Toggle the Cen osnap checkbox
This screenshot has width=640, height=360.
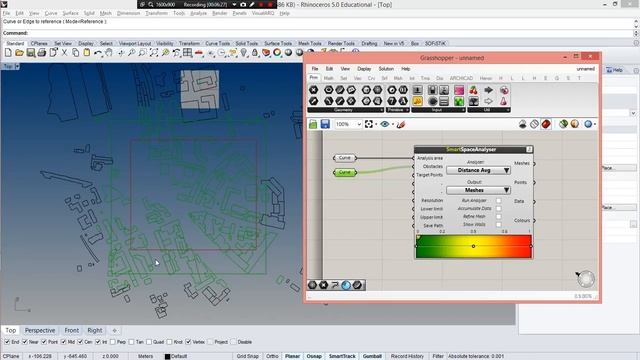(x=80, y=342)
